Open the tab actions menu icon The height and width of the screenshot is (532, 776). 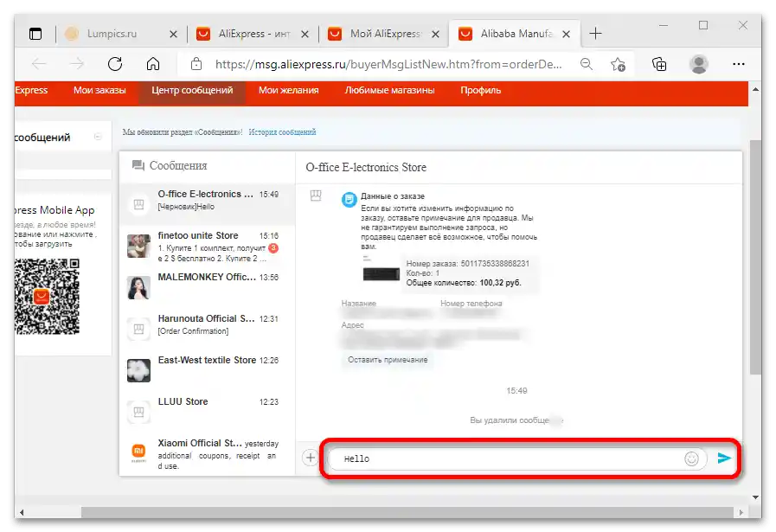(x=35, y=34)
